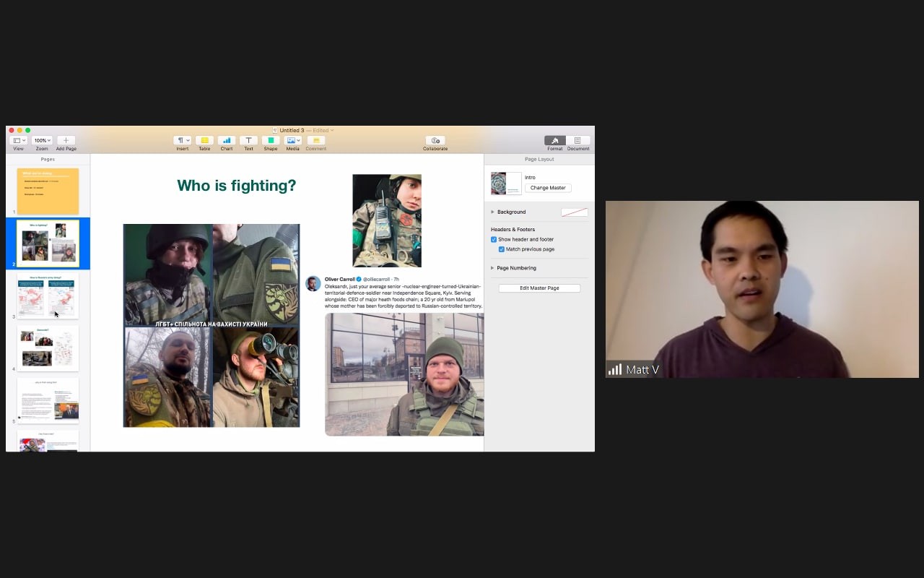The image size is (924, 578).
Task: Expand the Background section
Action: pos(493,212)
